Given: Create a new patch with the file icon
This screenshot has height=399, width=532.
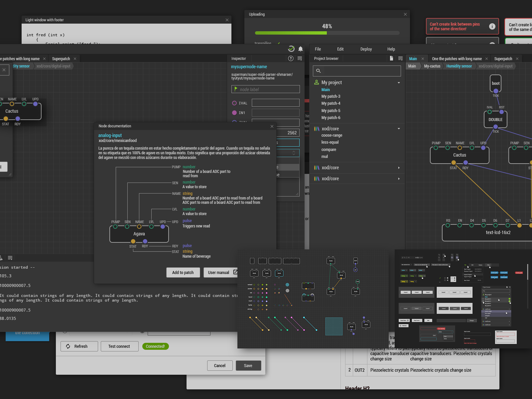Looking at the screenshot, I should pyautogui.click(x=391, y=58).
